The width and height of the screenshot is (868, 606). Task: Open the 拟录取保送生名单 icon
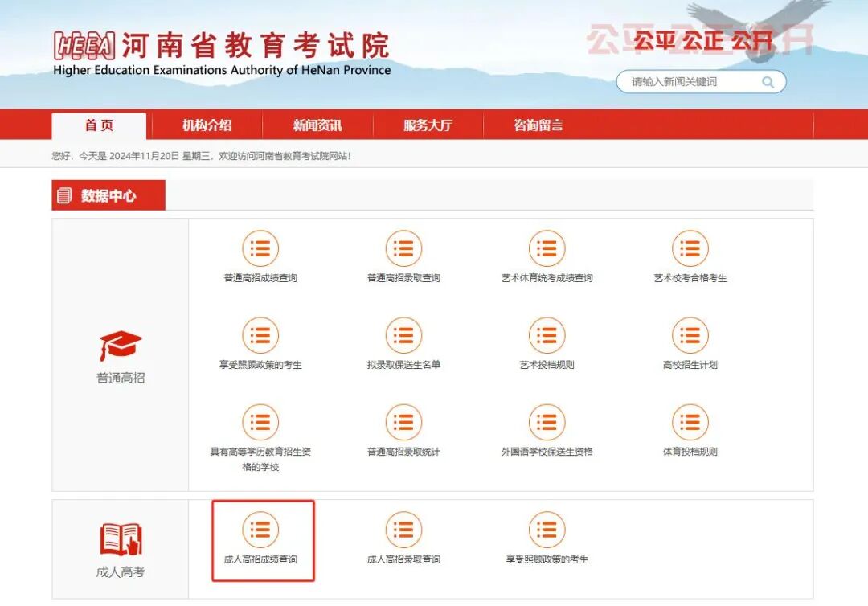pos(403,335)
